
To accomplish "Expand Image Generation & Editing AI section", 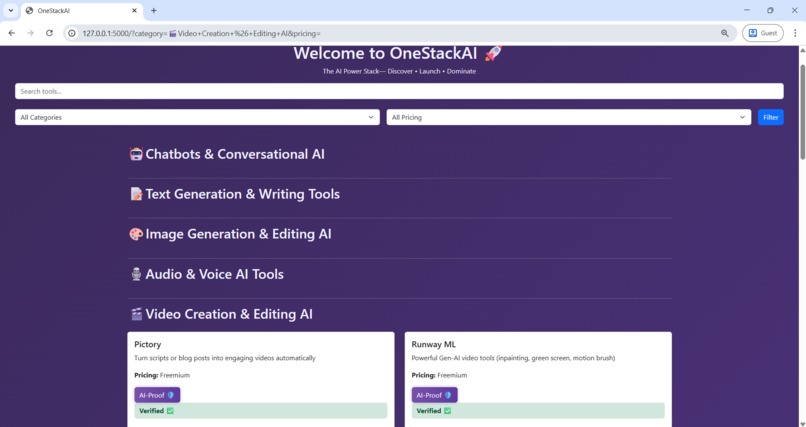I will tap(239, 234).
